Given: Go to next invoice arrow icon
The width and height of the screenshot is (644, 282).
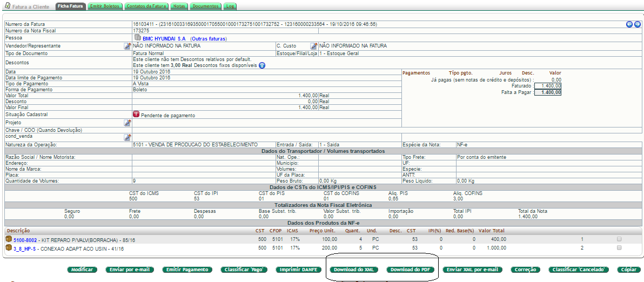Looking at the screenshot, I should tap(637, 24).
